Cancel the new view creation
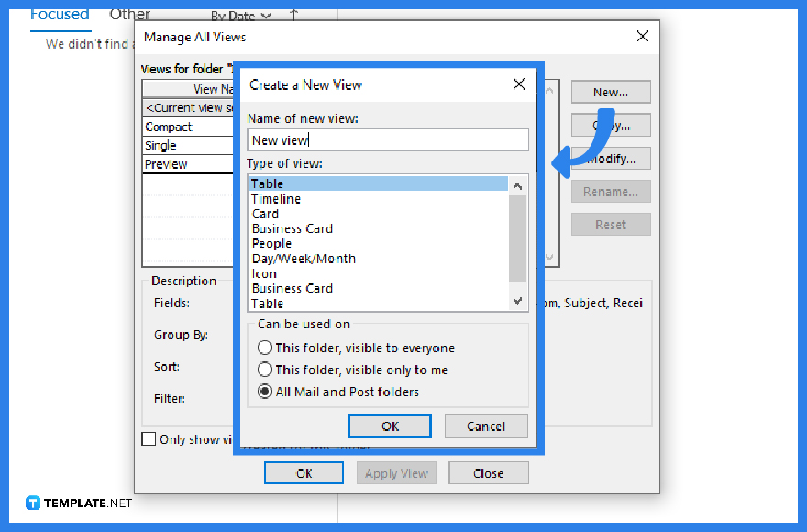Viewport: 807px width, 532px height. click(x=486, y=425)
